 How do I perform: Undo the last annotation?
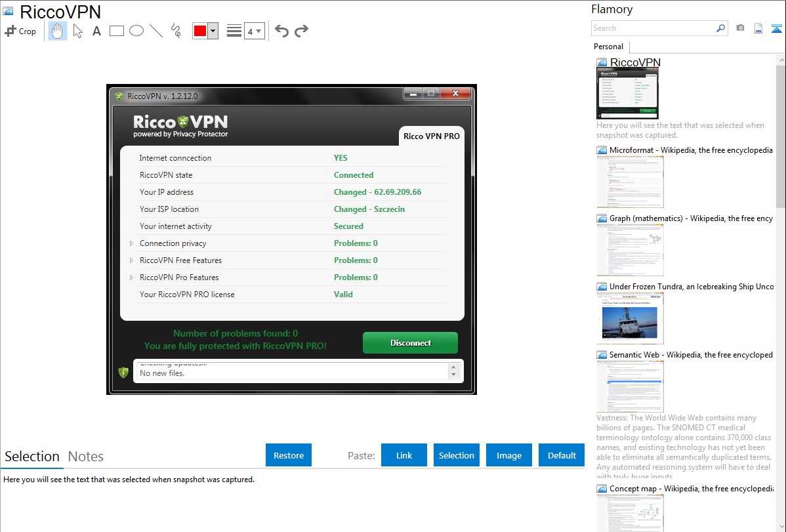tap(281, 31)
